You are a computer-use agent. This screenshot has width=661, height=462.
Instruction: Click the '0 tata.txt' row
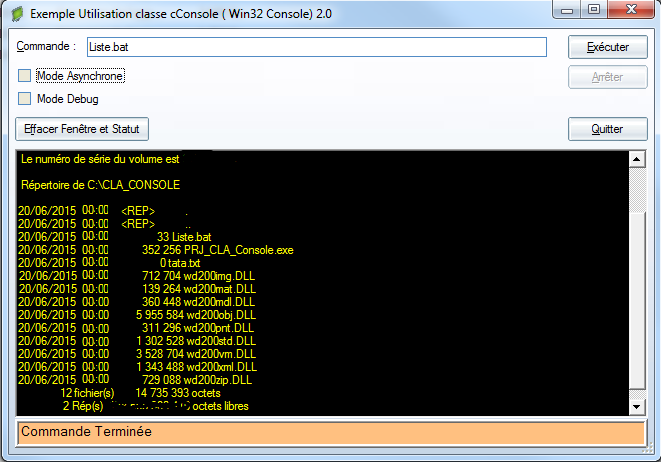pyautogui.click(x=109, y=263)
